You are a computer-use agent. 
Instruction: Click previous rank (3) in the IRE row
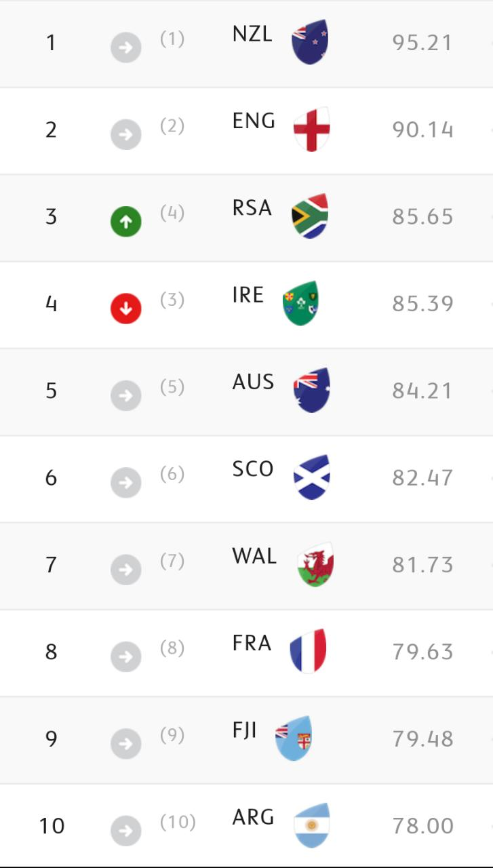coord(172,300)
